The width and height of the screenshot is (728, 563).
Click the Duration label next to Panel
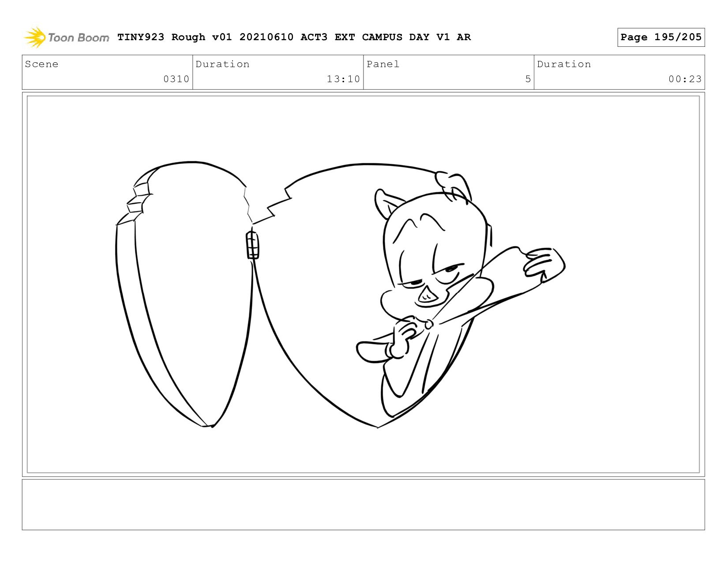(564, 64)
